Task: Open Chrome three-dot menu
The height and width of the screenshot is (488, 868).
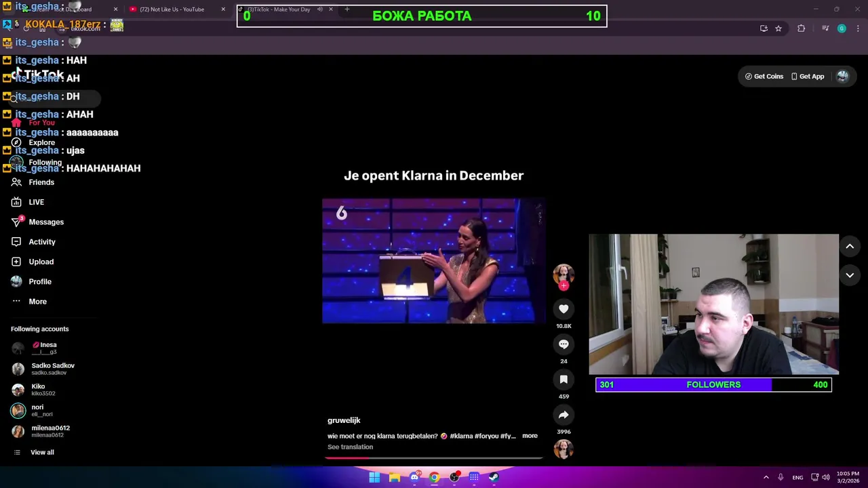Action: coord(859,28)
